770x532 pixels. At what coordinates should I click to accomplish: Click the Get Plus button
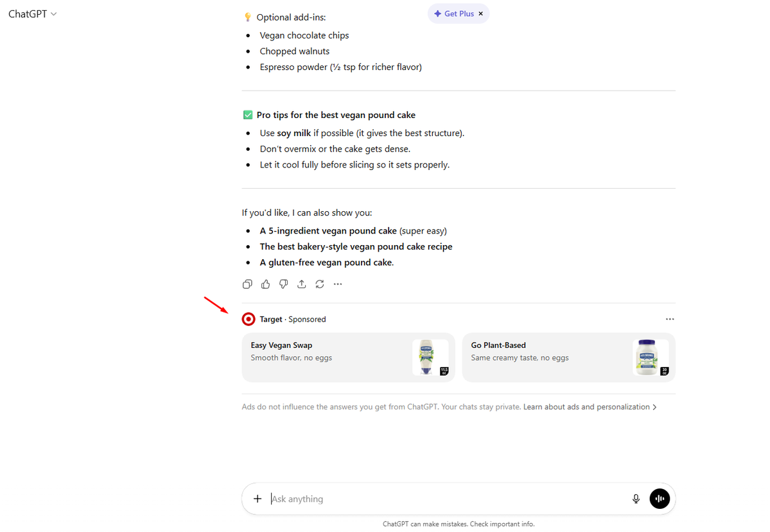pos(454,13)
